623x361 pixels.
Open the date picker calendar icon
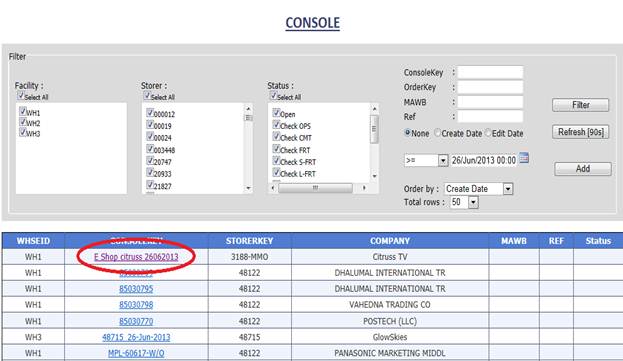pyautogui.click(x=524, y=158)
